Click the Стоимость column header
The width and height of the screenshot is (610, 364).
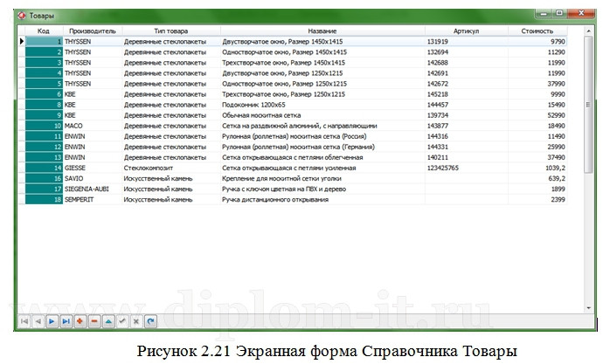537,31
